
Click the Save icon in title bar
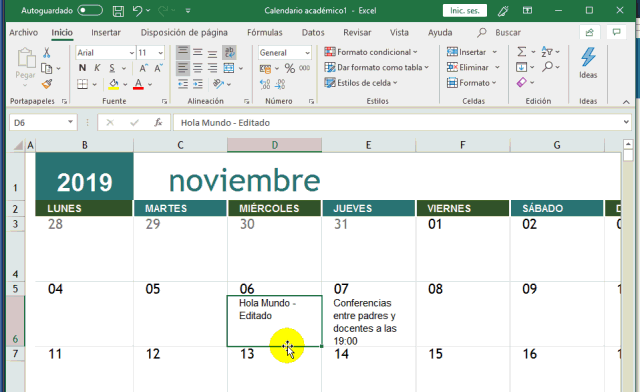coord(118,11)
